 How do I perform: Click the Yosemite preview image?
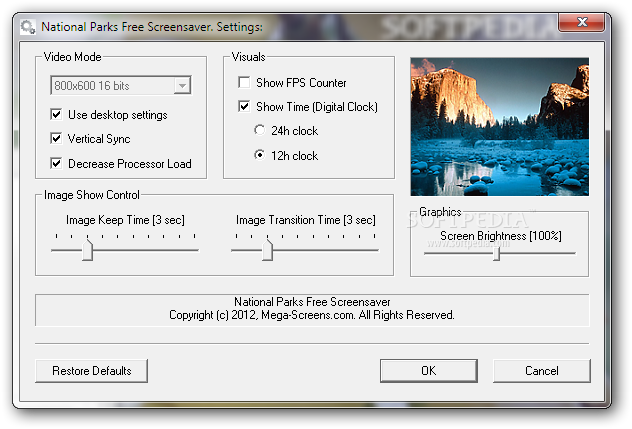coord(499,127)
